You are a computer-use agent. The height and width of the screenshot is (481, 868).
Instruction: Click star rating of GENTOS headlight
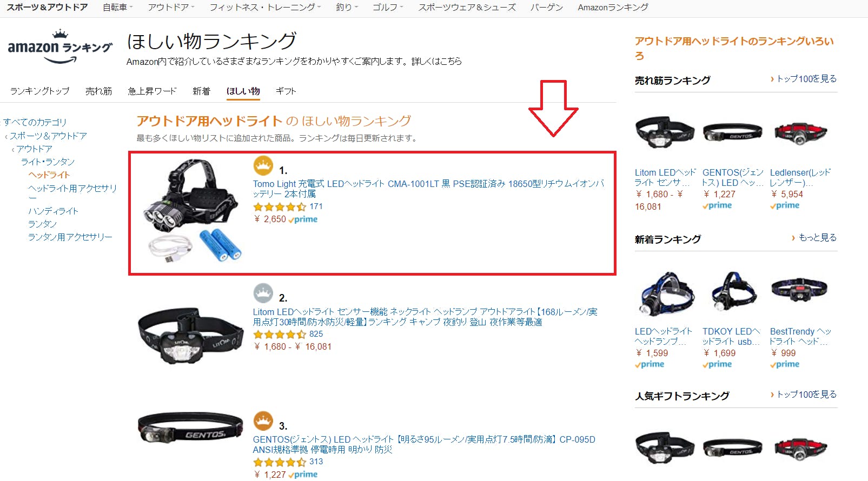pos(280,462)
